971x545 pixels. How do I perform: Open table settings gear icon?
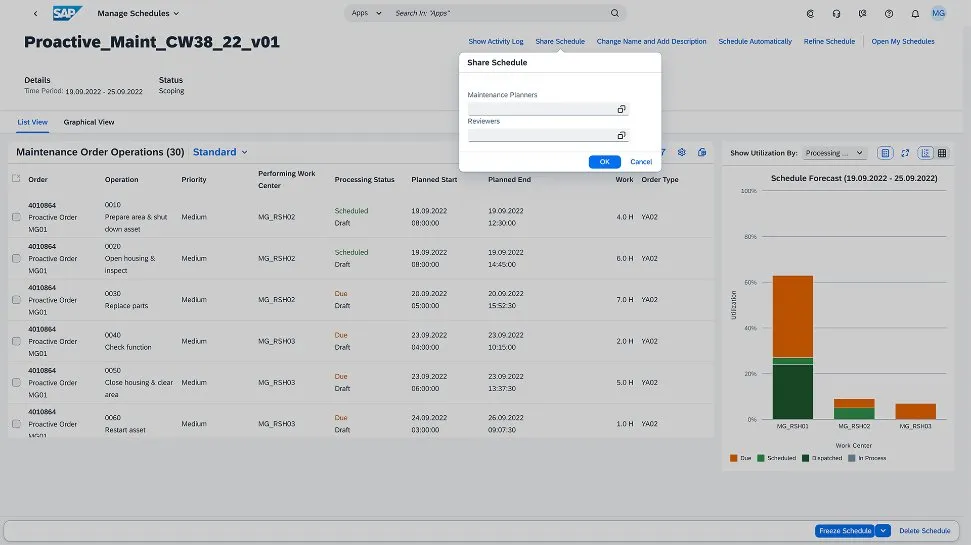click(x=681, y=152)
